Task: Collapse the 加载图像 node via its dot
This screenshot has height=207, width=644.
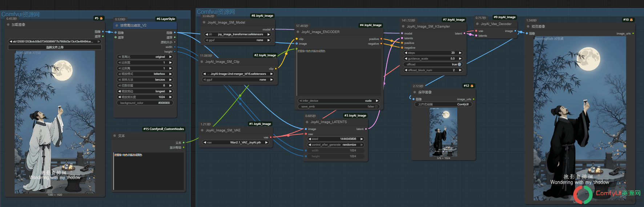Action: click(8, 25)
